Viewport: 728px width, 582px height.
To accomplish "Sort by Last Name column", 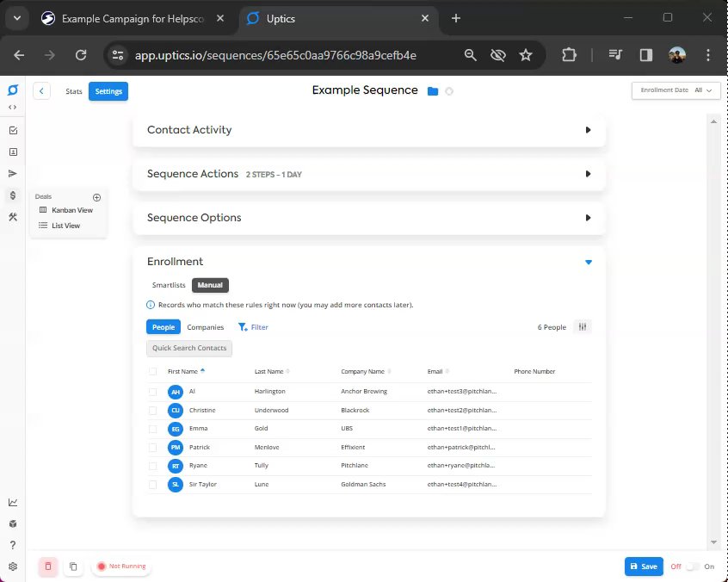I will (x=272, y=371).
